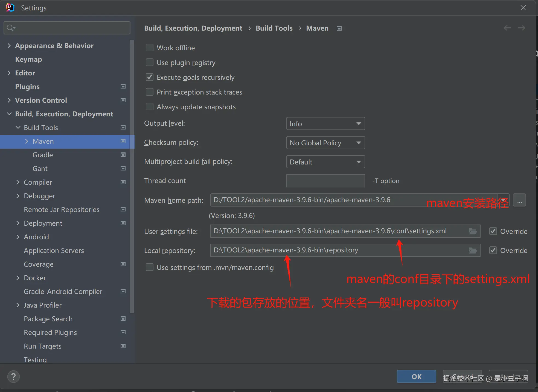This screenshot has height=392, width=538.
Task: Click folder icon in User settings file field
Action: (473, 231)
